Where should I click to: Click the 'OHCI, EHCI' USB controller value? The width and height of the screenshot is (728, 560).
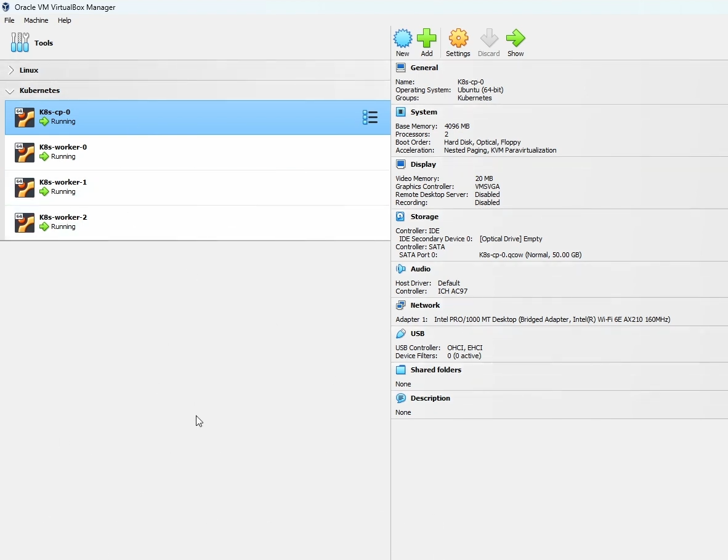[465, 348]
